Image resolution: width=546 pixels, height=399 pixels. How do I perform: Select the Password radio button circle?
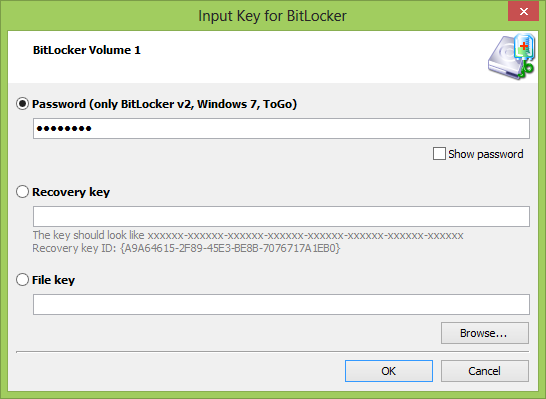[22, 104]
